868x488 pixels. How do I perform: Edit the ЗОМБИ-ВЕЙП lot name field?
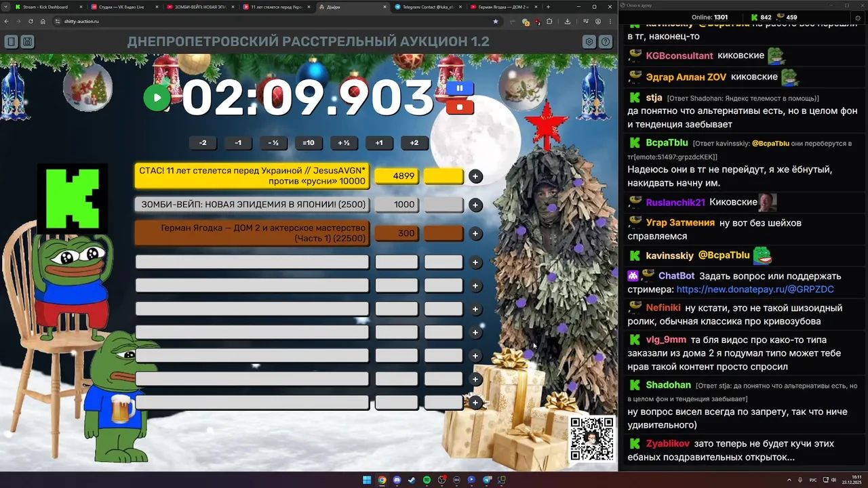[252, 205]
